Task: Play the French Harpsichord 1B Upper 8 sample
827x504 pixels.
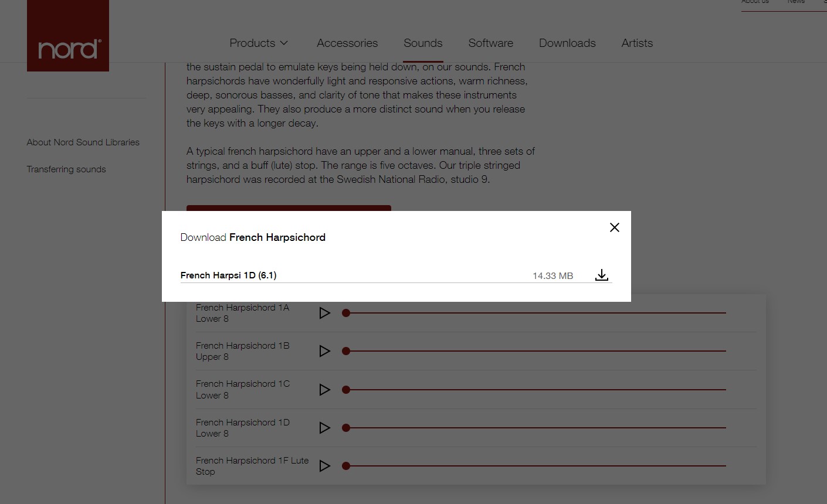Action: tap(324, 351)
